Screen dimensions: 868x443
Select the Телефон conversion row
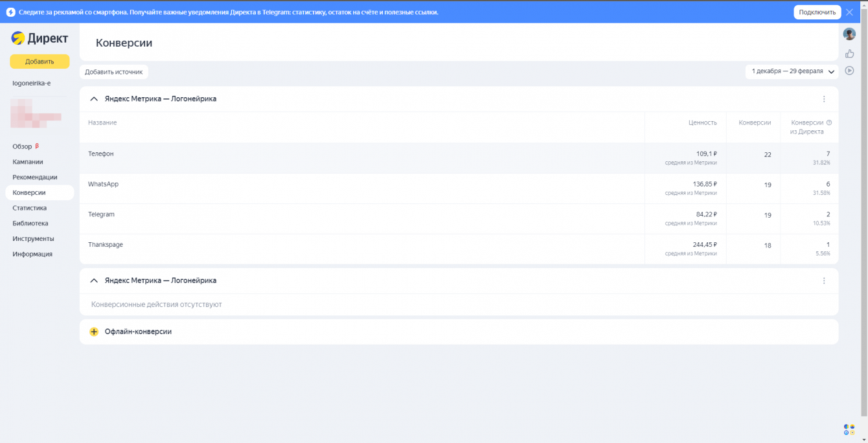(x=459, y=158)
